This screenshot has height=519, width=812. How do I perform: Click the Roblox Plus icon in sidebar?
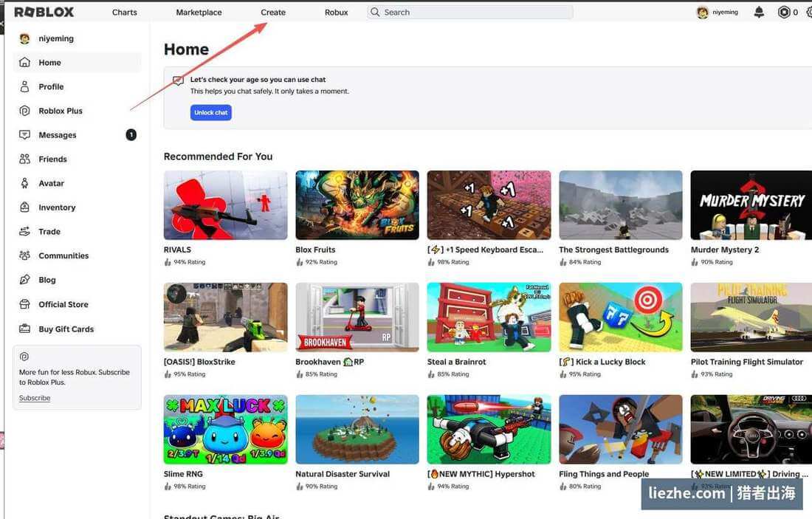[x=24, y=110]
